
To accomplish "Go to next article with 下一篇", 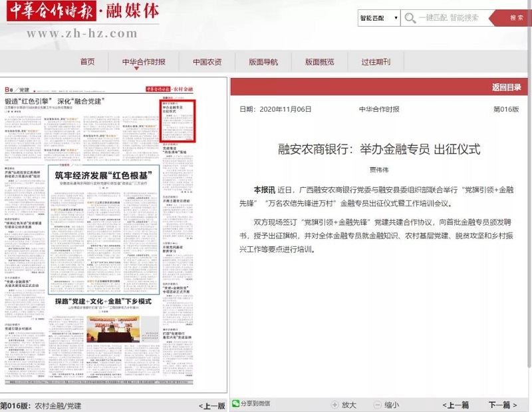I will pos(502,404).
